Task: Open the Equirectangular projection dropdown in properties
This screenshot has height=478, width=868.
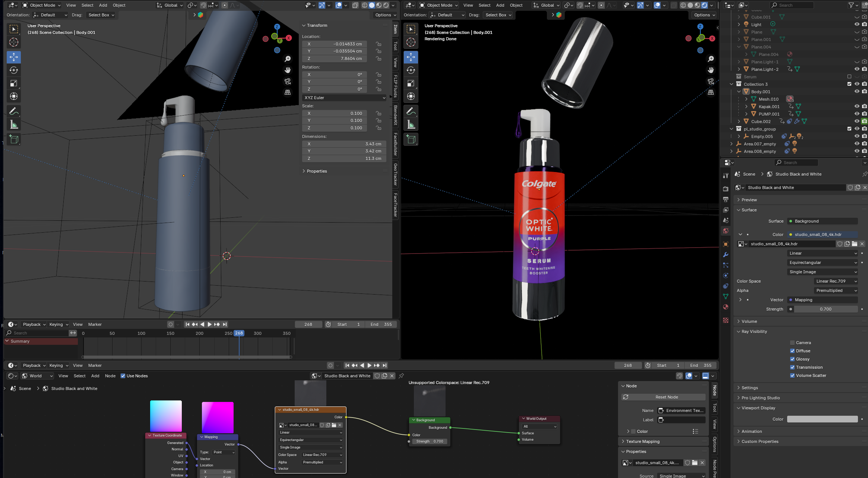Action: pyautogui.click(x=822, y=262)
